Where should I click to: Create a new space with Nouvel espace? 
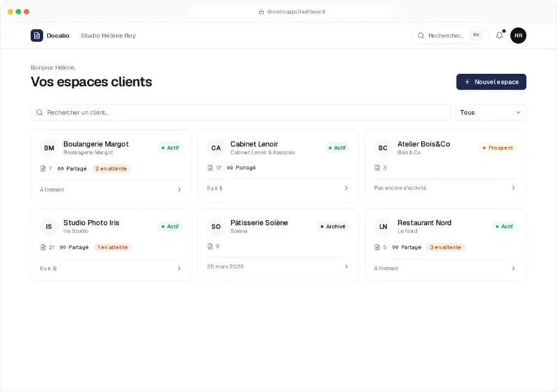click(x=491, y=81)
